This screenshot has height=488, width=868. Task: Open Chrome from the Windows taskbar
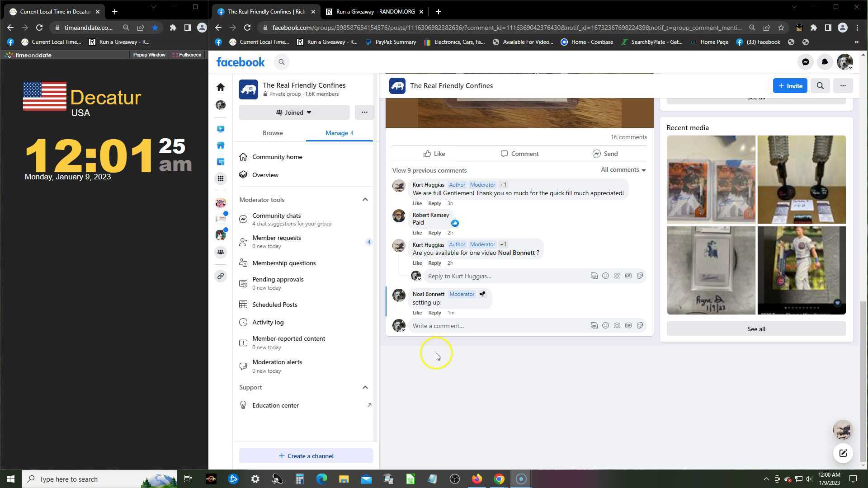click(499, 479)
